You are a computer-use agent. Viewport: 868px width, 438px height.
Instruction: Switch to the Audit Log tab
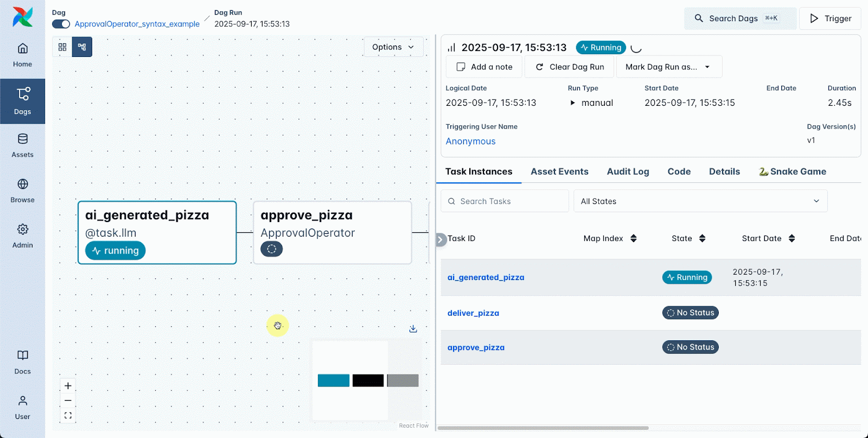pyautogui.click(x=628, y=172)
